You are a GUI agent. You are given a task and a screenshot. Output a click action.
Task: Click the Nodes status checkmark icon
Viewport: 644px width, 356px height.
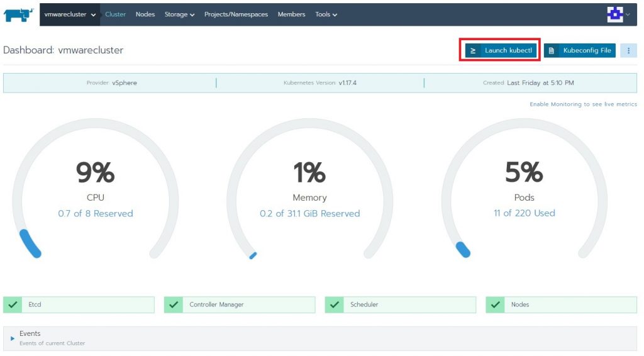coord(496,304)
